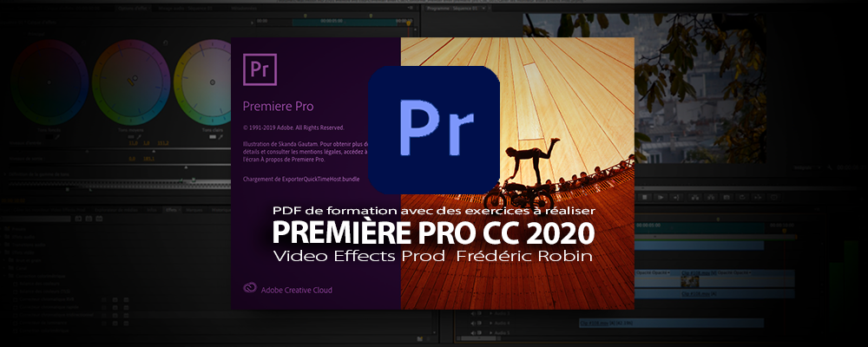Click the thumbnail on Clip #108.mov
This screenshot has height=347, width=868.
[690, 281]
